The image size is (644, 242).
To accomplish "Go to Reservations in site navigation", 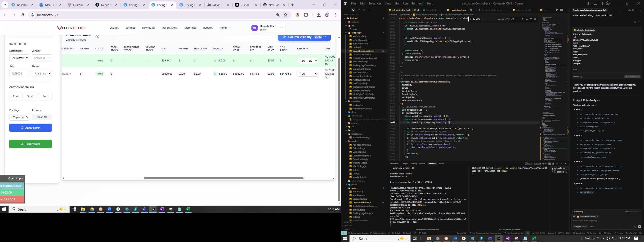I will (170, 28).
